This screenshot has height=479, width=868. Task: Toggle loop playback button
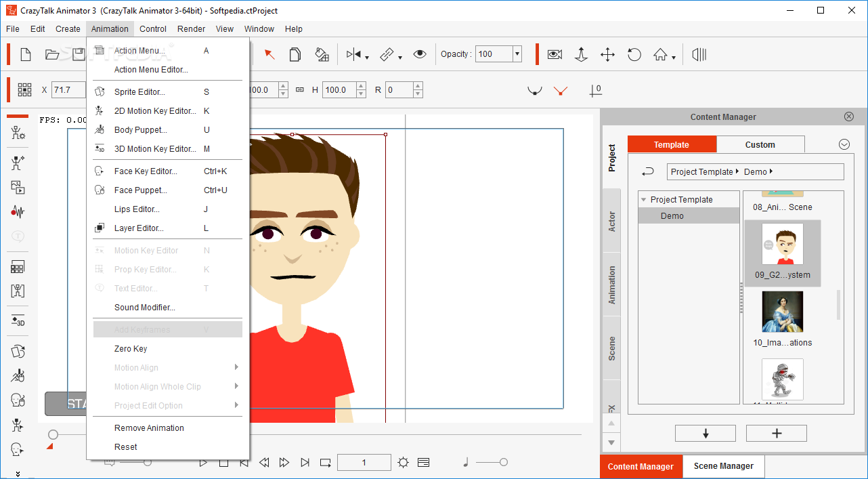pyautogui.click(x=326, y=463)
